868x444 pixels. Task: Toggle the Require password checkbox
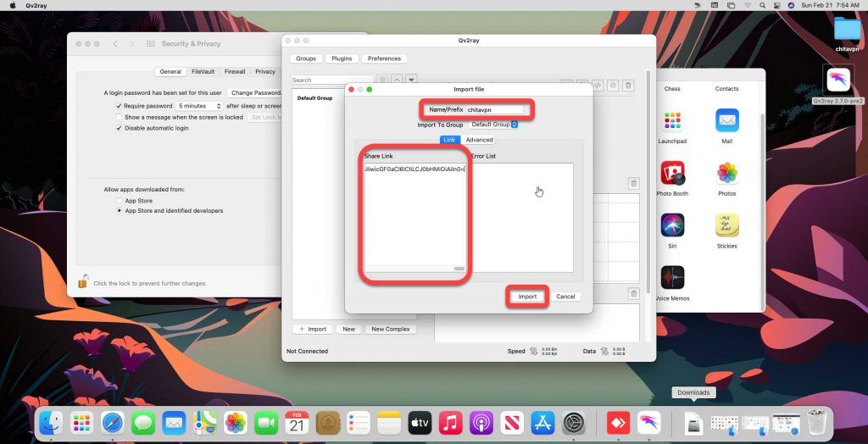point(120,106)
